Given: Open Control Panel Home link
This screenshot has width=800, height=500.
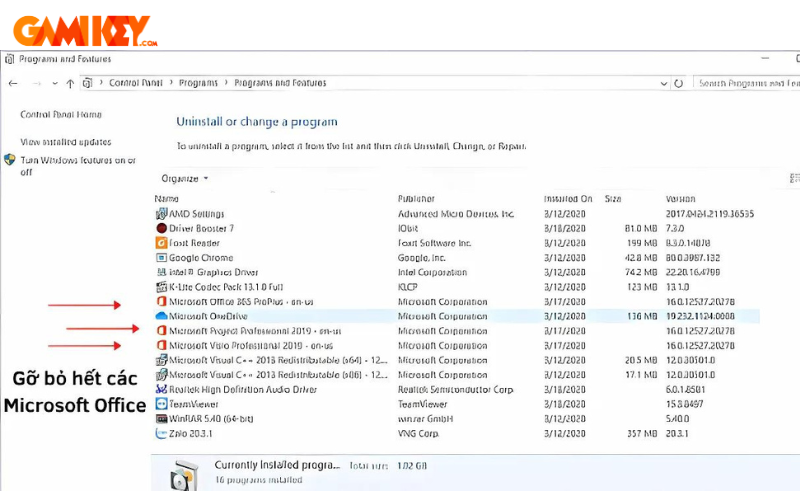Looking at the screenshot, I should click(x=61, y=114).
